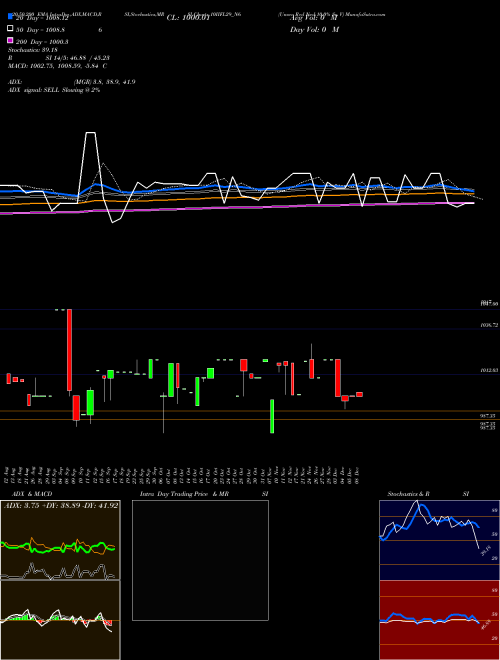Click the 1012.53 price axis label
Screen dimensions: 500x660
[x=489, y=370]
